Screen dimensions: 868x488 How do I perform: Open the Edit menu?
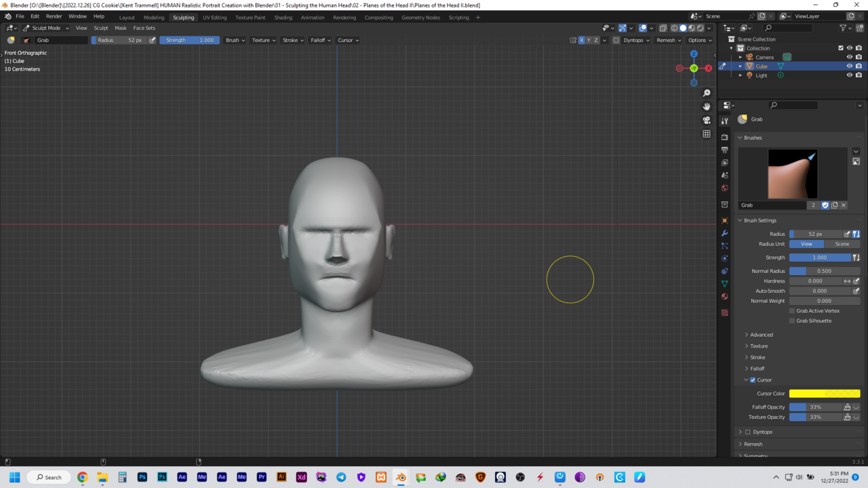point(35,16)
